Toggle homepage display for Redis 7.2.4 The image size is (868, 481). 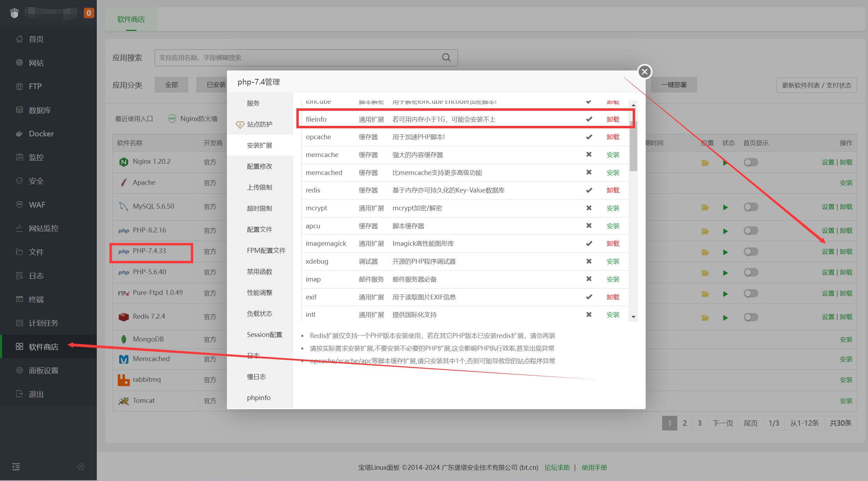click(751, 317)
